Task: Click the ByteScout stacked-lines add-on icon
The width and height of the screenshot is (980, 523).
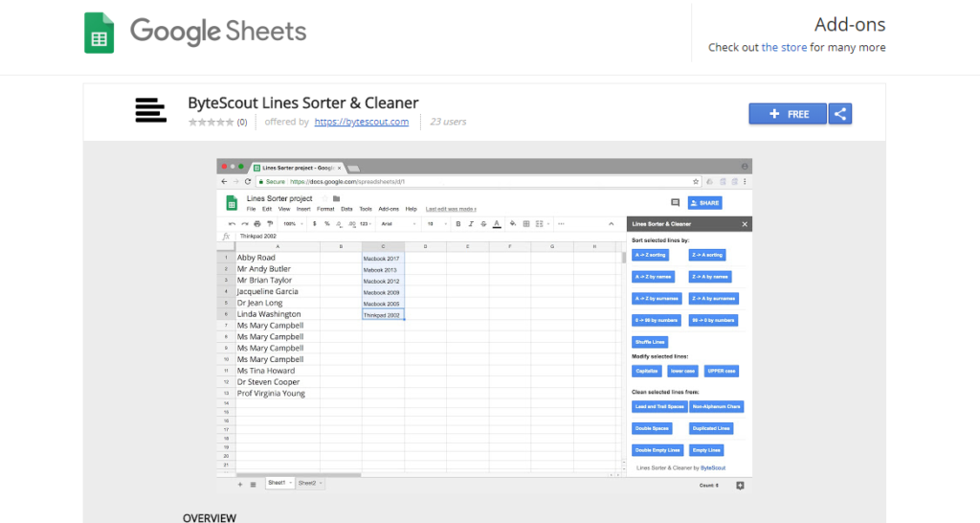Action: tap(150, 111)
